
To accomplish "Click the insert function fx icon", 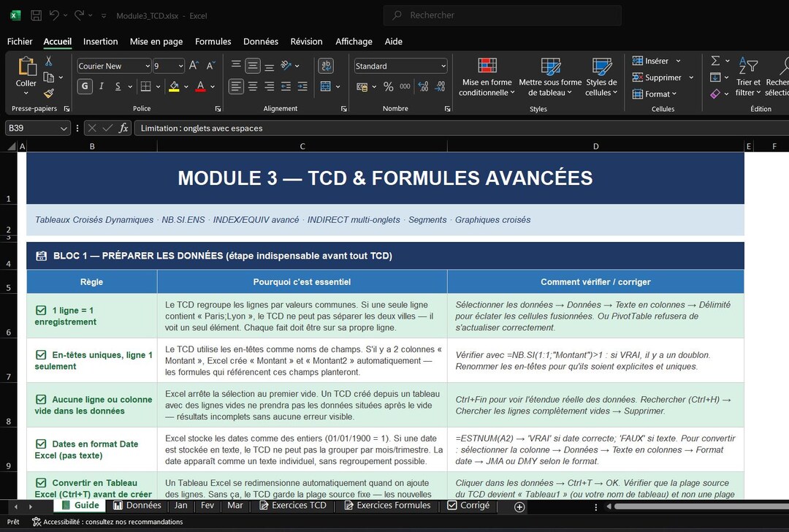I will pyautogui.click(x=123, y=128).
